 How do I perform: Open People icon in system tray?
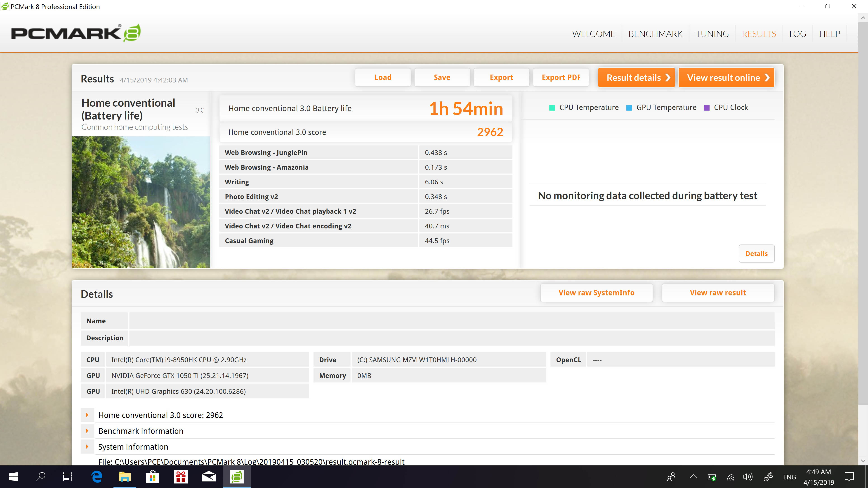click(x=671, y=476)
